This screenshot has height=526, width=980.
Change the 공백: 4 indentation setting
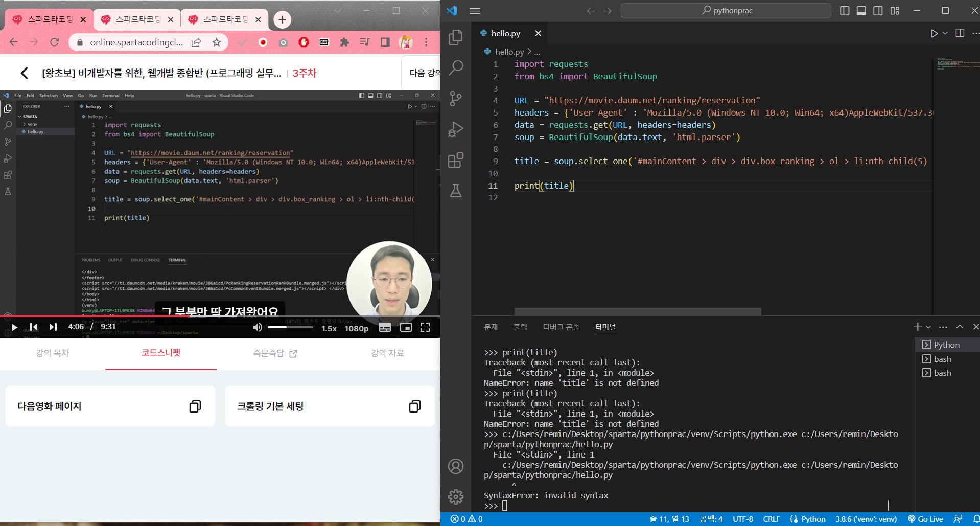tap(711, 519)
